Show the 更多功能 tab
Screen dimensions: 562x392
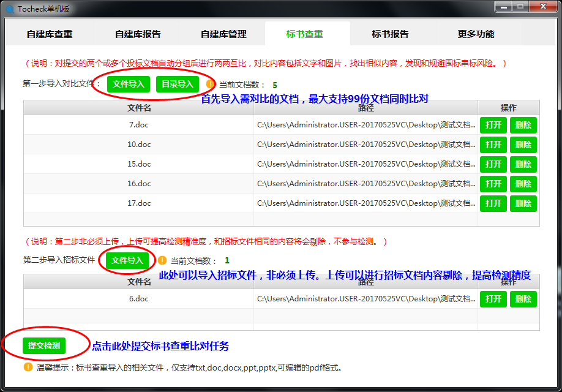coord(476,34)
